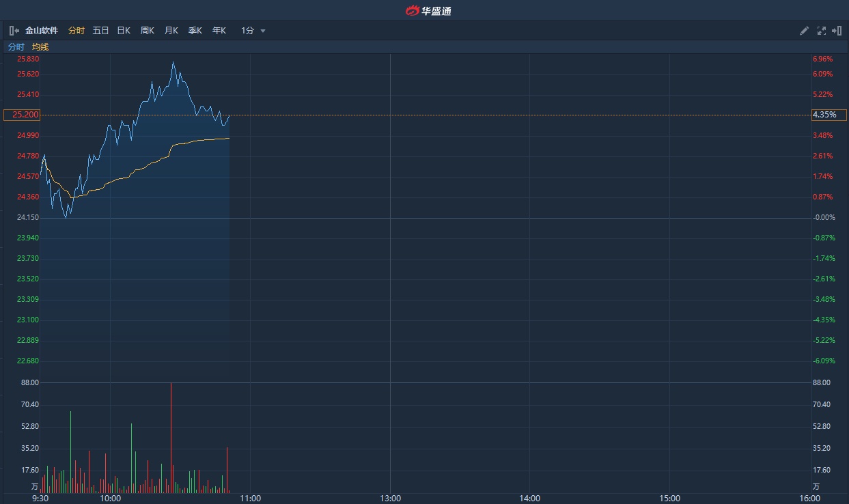Toggle the 分时 price line legend
Screen dimensions: 849x504
(16, 47)
